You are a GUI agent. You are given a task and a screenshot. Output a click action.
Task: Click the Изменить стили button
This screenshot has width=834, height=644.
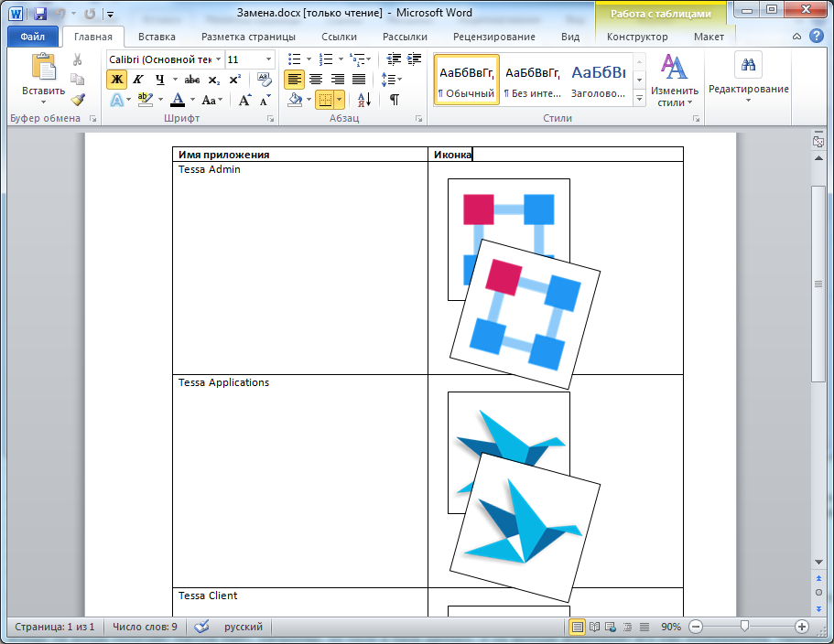[x=674, y=80]
